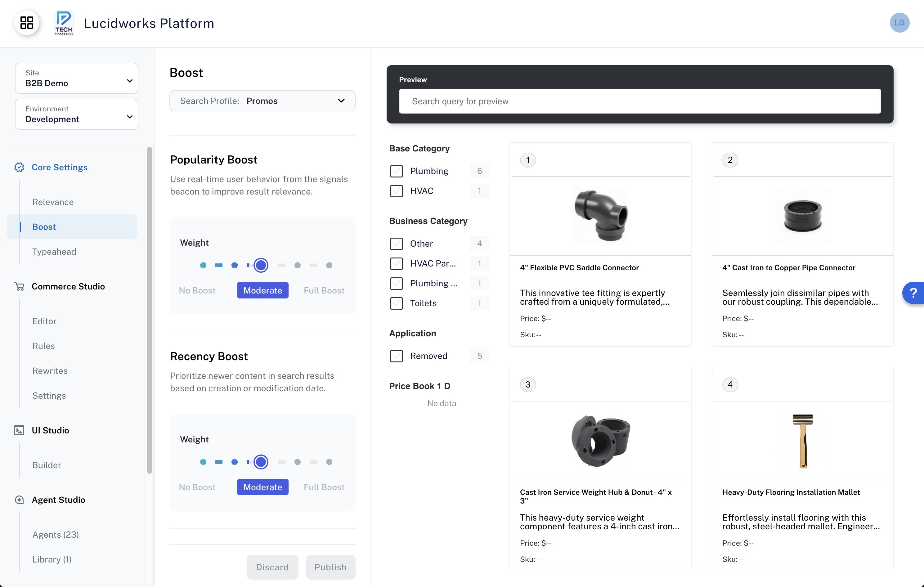Open the Search Profile Promos dropdown
The image size is (924, 587).
point(262,101)
